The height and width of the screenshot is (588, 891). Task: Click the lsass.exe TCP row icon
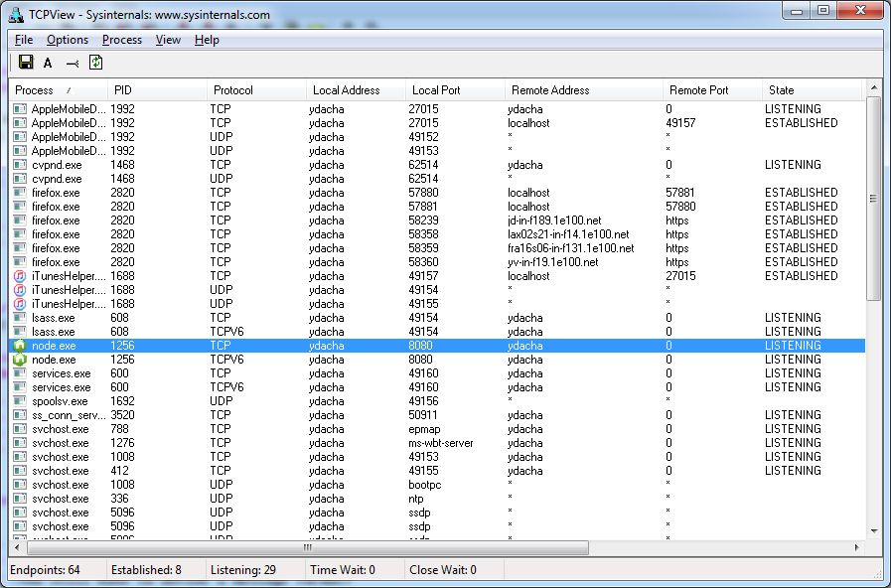(x=20, y=318)
